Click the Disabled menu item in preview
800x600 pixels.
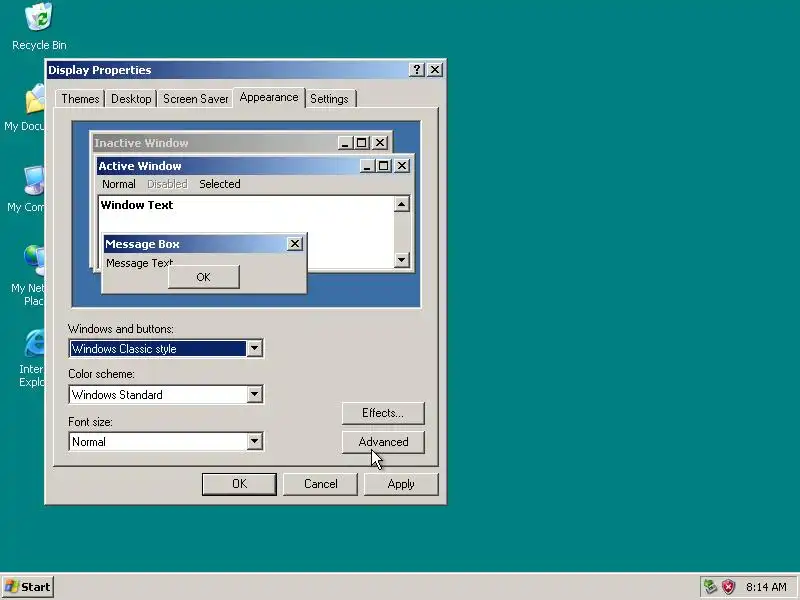[x=167, y=184]
